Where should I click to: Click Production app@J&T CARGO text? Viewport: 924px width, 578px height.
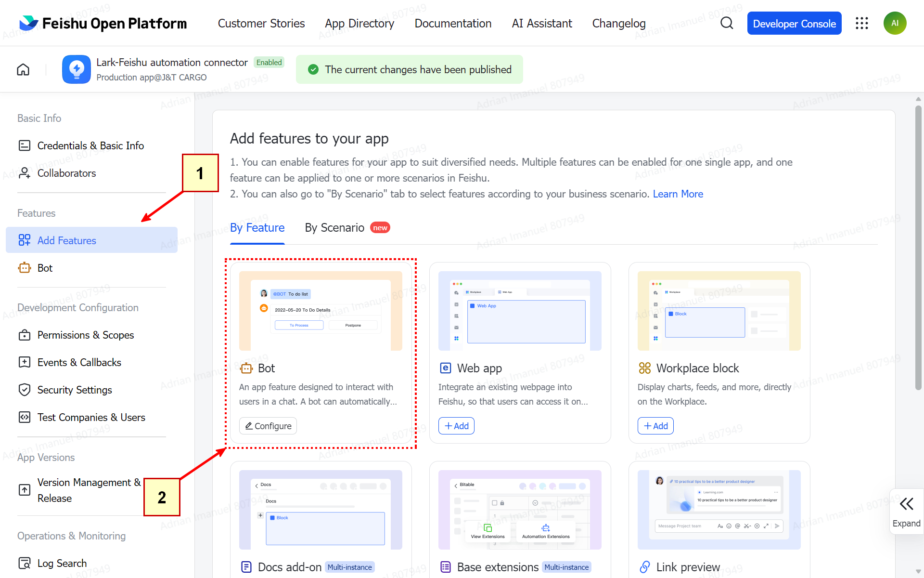tap(152, 78)
